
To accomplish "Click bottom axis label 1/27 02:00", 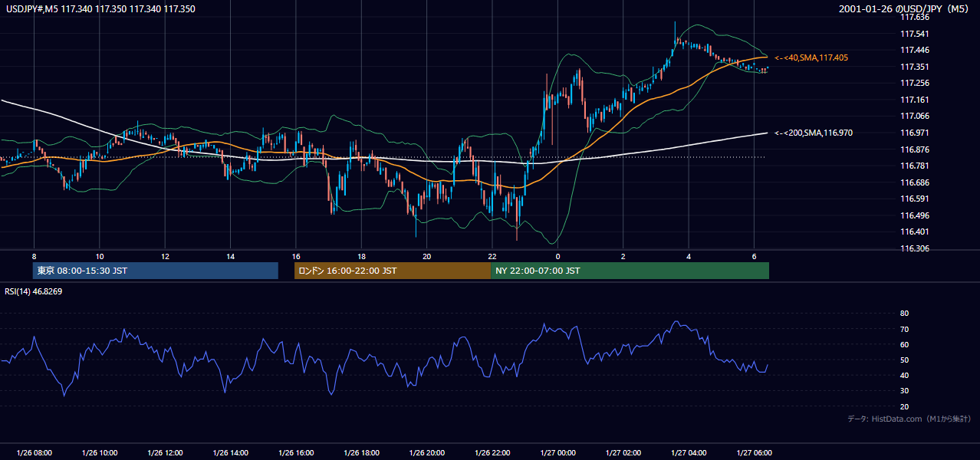I will (x=623, y=453).
